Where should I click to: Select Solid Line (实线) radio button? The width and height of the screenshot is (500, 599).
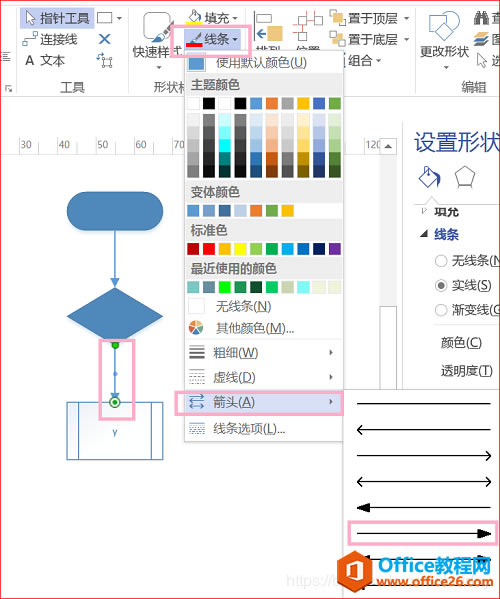pos(441,285)
